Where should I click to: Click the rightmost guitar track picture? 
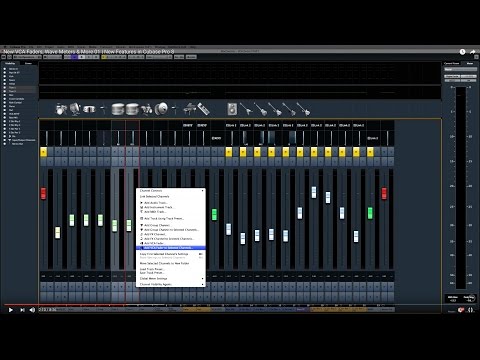point(303,109)
